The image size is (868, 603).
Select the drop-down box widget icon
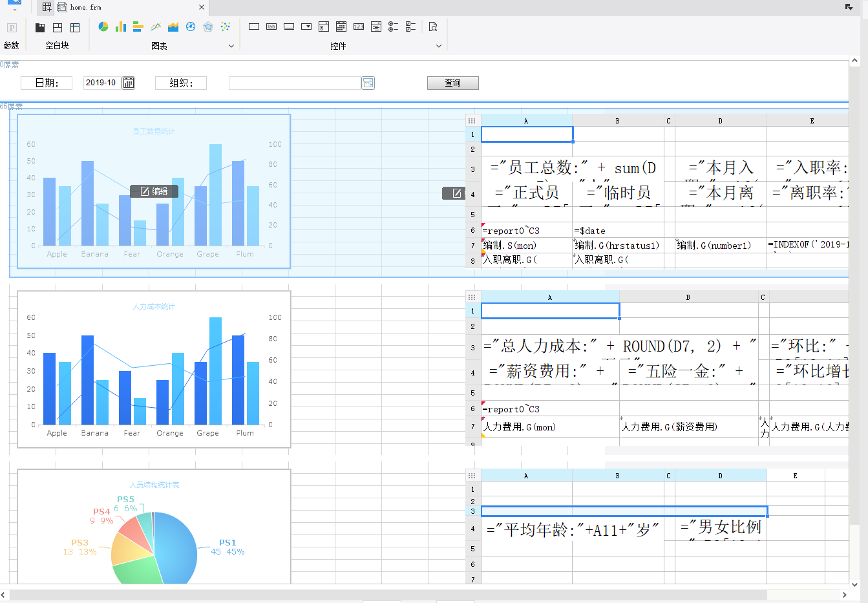pos(306,26)
